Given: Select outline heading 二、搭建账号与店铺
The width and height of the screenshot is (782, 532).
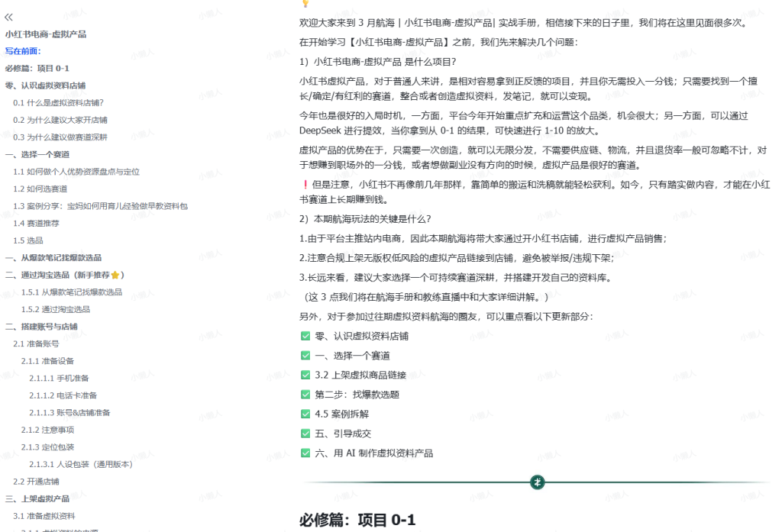Looking at the screenshot, I should coord(41,326).
